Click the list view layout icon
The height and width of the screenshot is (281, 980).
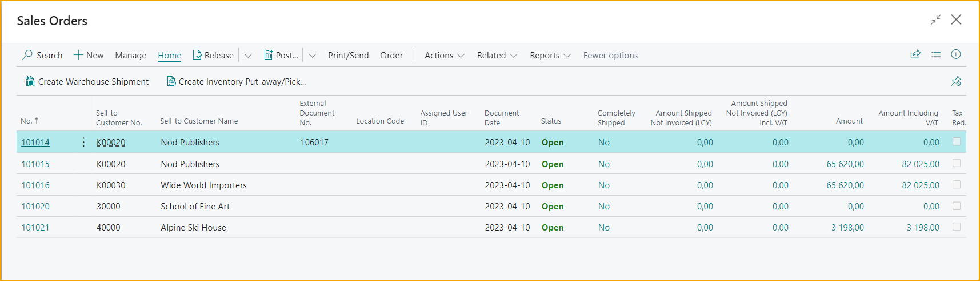[936, 55]
